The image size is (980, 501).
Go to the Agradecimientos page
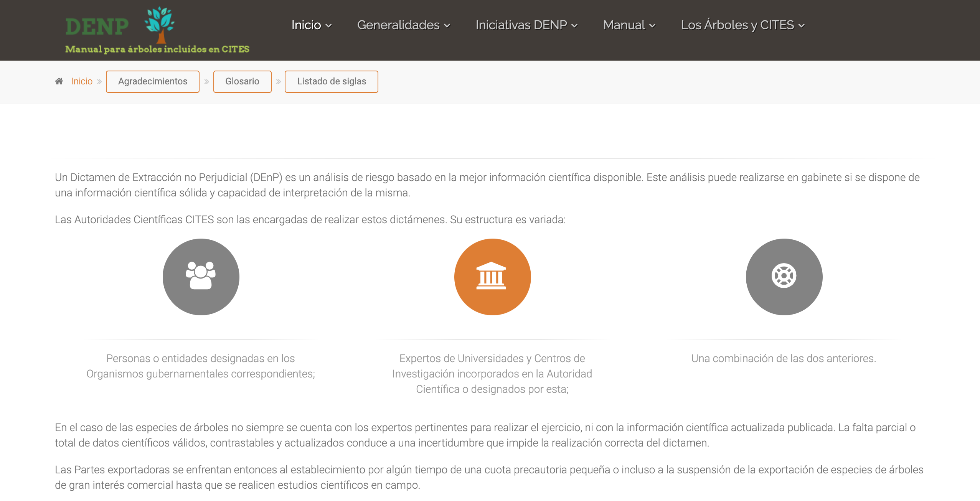tap(153, 81)
